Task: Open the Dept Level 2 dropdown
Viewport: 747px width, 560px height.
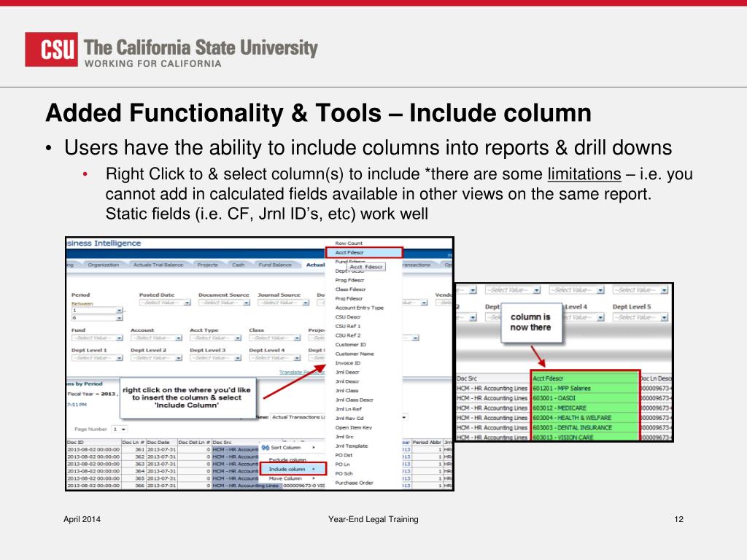Action: pos(156,358)
